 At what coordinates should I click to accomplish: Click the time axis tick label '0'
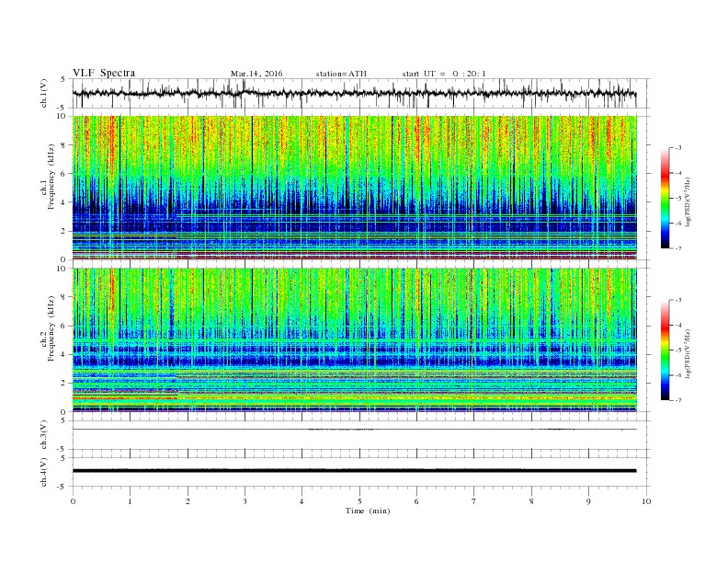[73, 501]
